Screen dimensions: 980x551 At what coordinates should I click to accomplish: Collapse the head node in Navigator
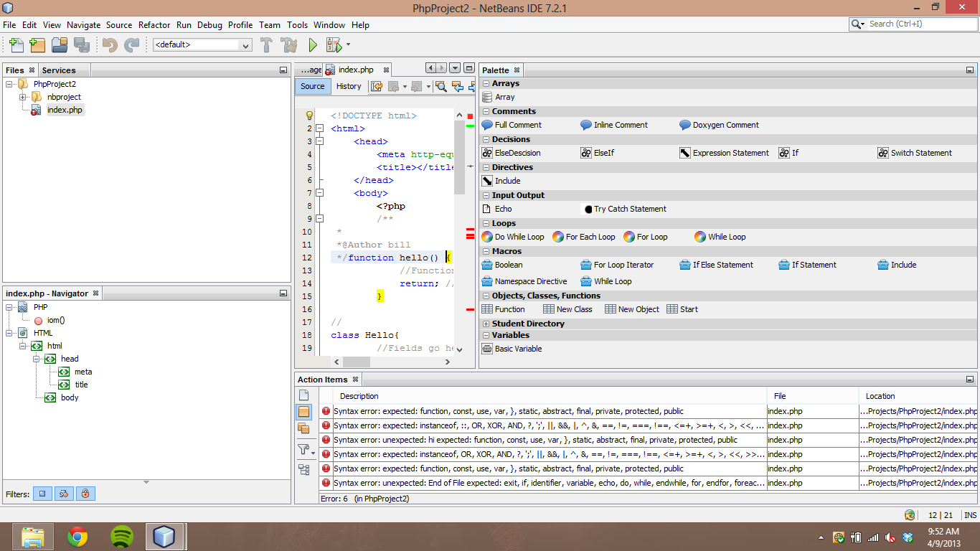tap(37, 359)
